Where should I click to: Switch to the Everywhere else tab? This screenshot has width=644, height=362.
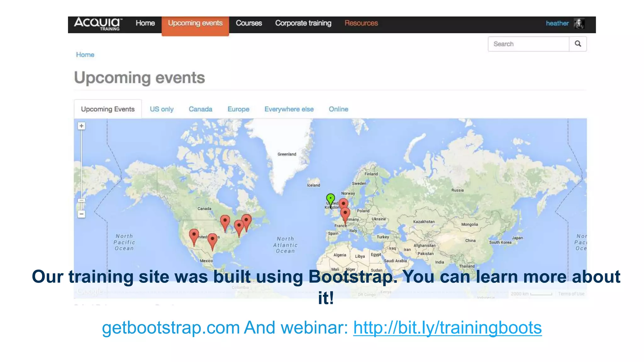pos(289,109)
